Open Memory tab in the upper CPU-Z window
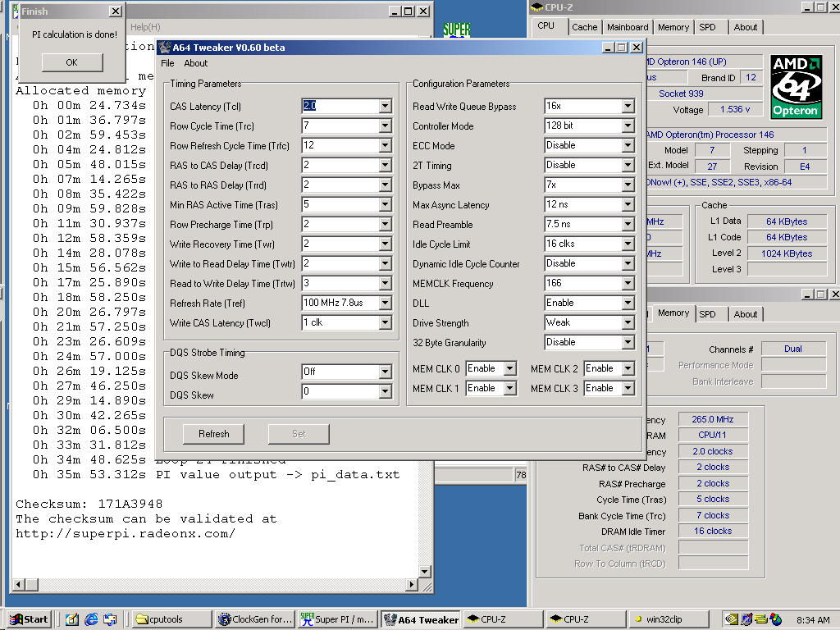 tap(673, 27)
